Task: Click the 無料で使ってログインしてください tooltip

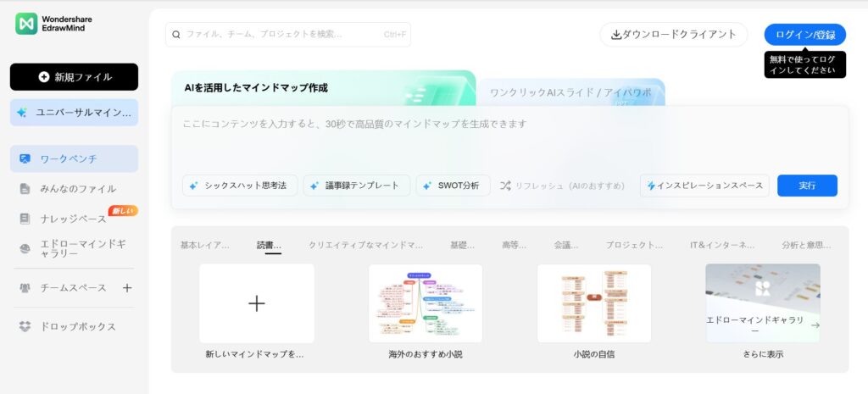Action: [805, 64]
